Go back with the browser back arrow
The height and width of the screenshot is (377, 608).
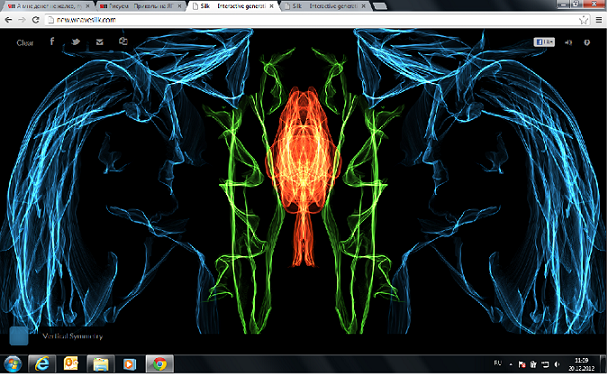click(8, 20)
